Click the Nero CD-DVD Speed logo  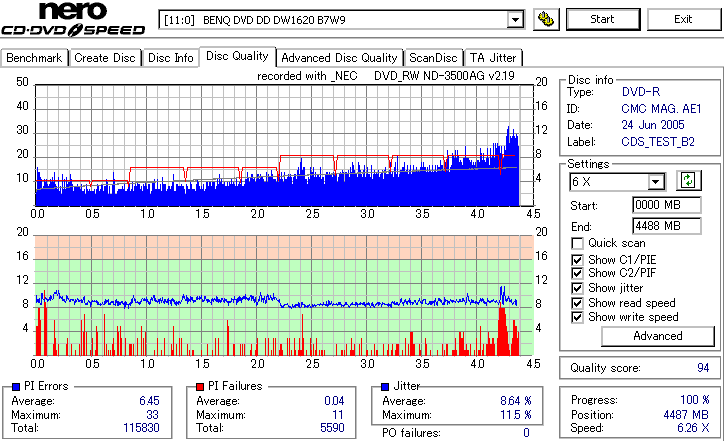click(x=73, y=19)
